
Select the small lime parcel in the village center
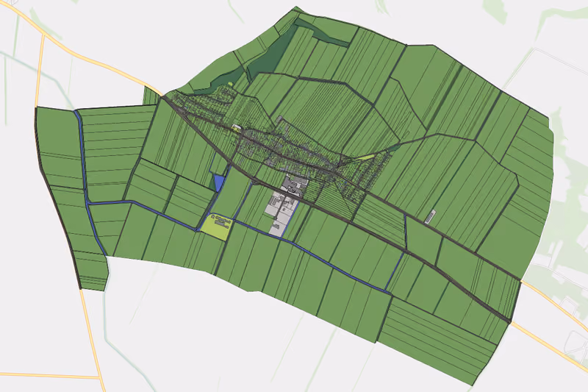click(x=237, y=127)
